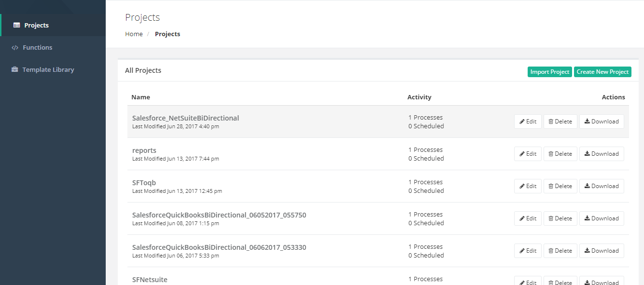Delete the reports project
The image size is (644, 285).
click(560, 154)
